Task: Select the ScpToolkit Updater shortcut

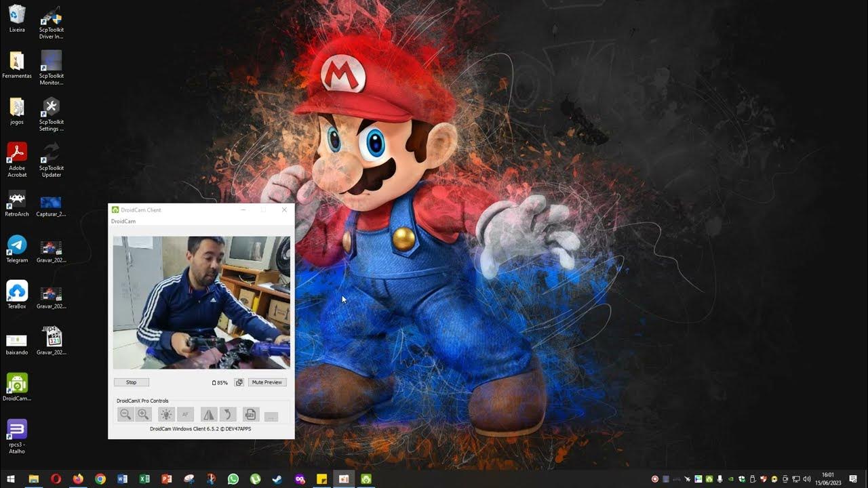Action: click(x=51, y=160)
